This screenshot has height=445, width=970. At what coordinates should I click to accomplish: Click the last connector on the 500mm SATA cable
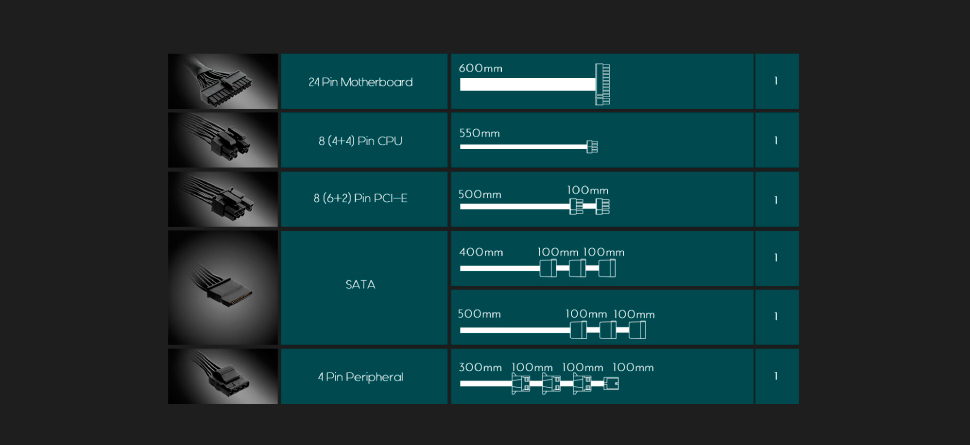click(637, 330)
